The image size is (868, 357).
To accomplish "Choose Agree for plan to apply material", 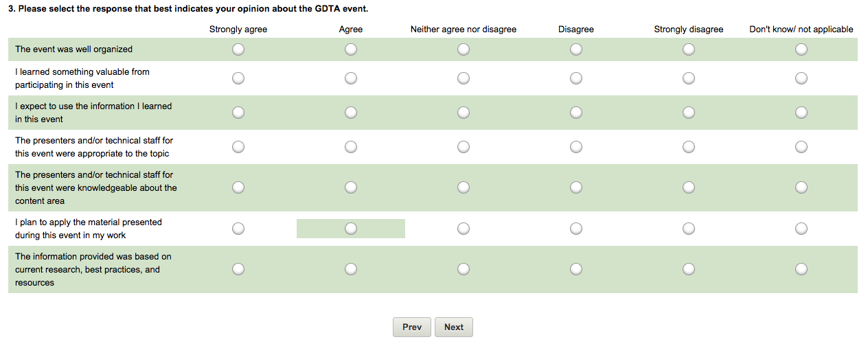I will point(351,229).
